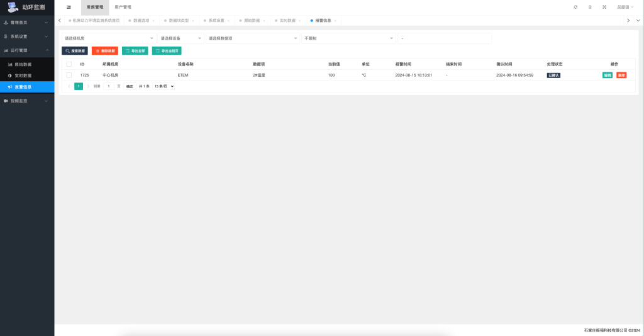
Task: Click the green 编辑 button in row
Action: 607,75
